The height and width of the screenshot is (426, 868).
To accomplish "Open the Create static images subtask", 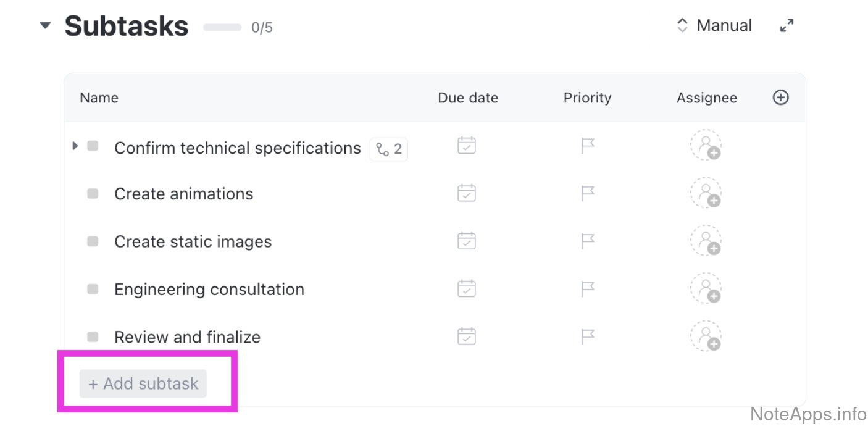I will point(193,241).
